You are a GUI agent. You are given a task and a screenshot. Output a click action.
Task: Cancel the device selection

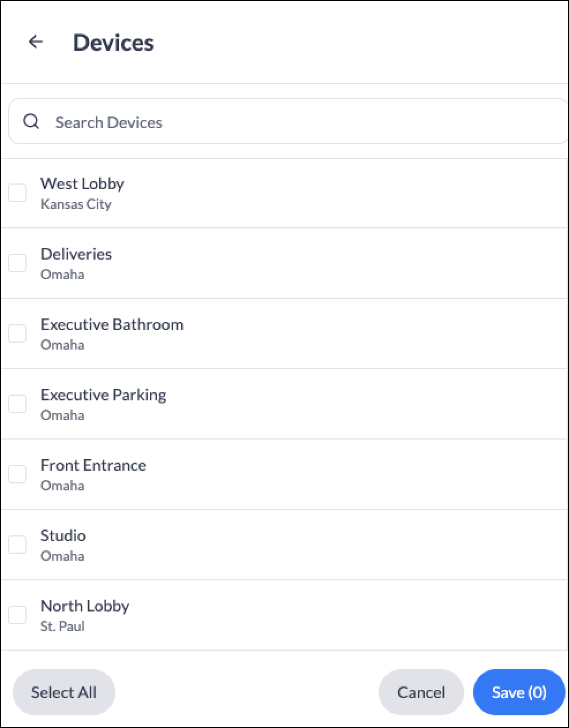[x=421, y=692]
